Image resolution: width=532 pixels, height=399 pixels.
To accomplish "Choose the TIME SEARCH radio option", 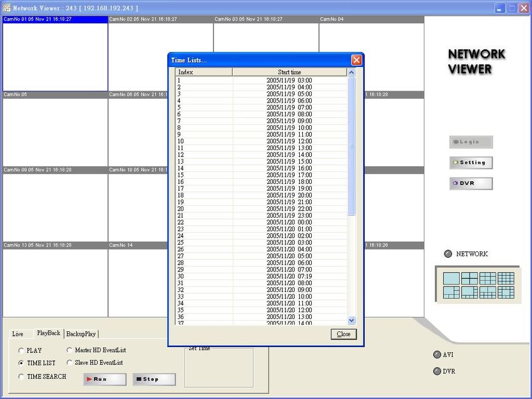I will (x=22, y=376).
